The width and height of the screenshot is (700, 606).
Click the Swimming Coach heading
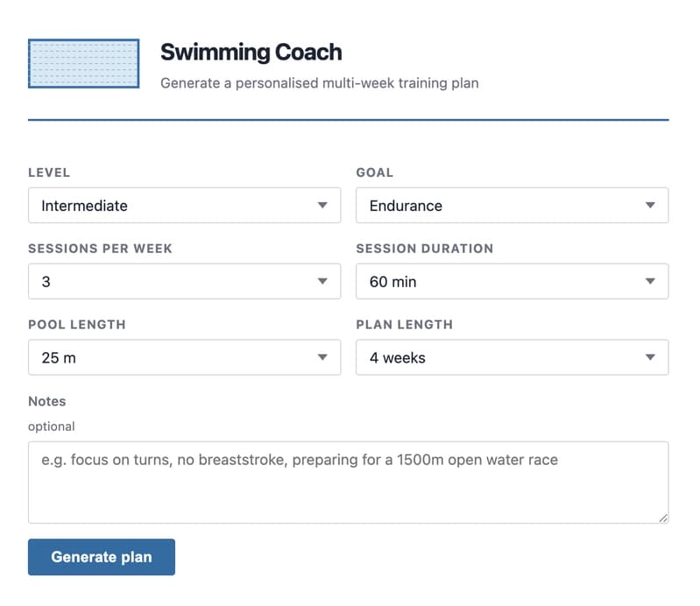pyautogui.click(x=251, y=53)
